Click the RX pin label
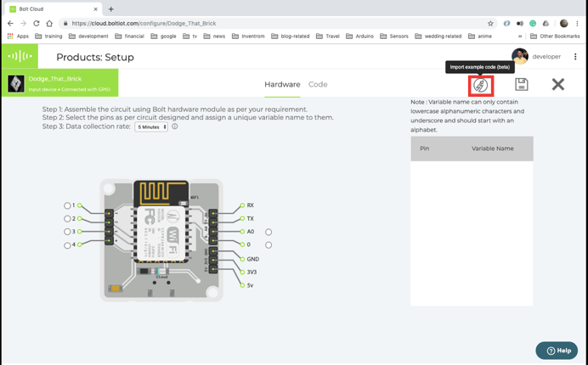The width and height of the screenshot is (588, 365). pos(250,205)
